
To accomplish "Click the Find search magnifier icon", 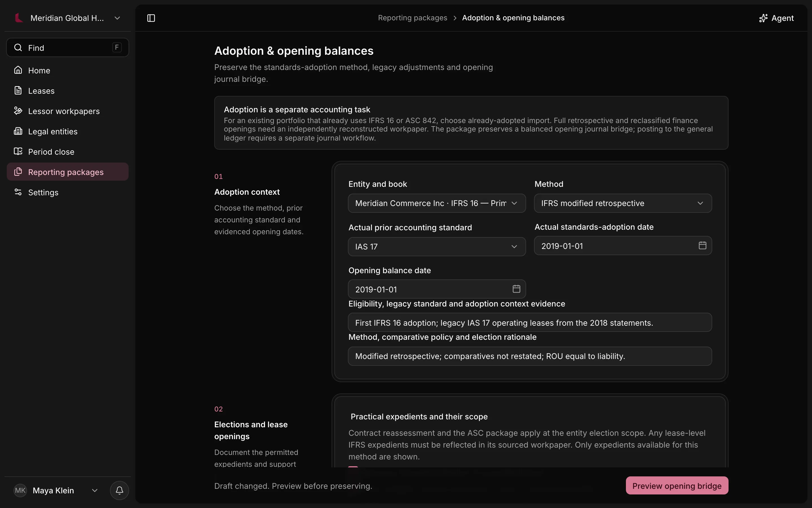I will click(18, 47).
